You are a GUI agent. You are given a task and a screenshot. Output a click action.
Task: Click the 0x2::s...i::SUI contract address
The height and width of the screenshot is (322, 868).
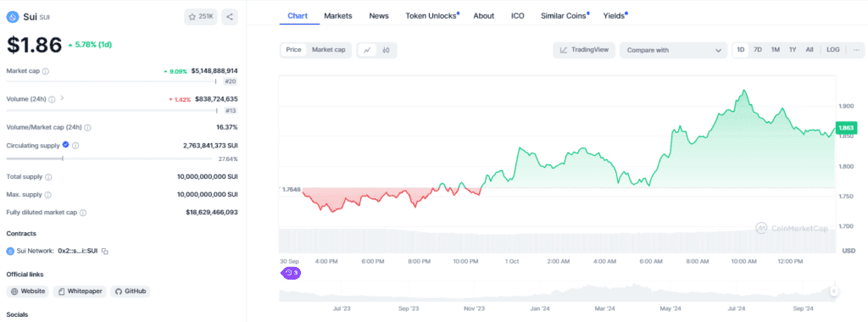coord(78,251)
